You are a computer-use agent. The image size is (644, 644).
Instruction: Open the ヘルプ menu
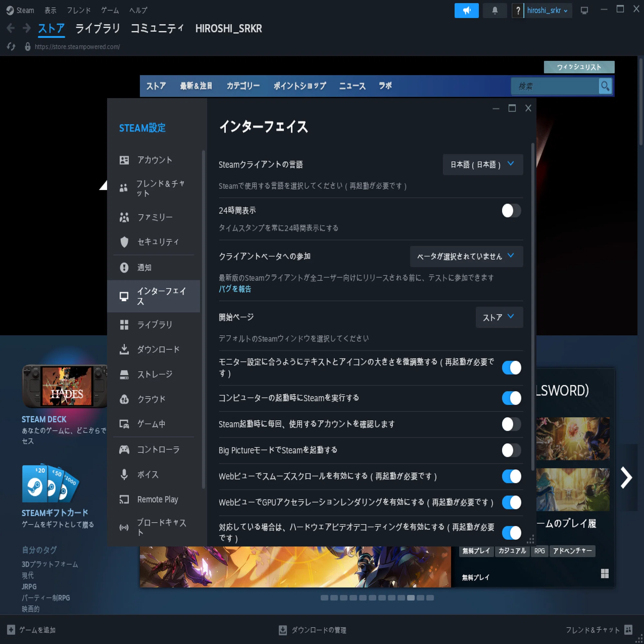[x=138, y=10]
